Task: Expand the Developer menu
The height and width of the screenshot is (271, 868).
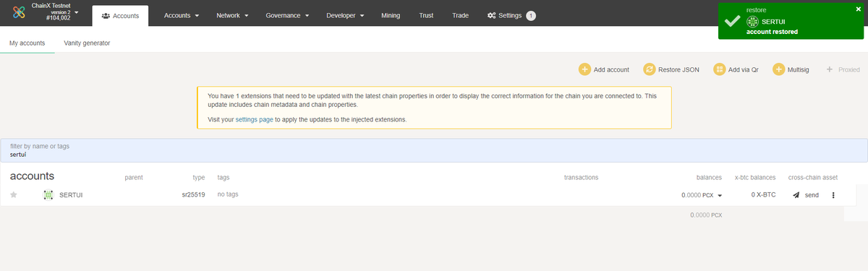Action: pyautogui.click(x=345, y=15)
